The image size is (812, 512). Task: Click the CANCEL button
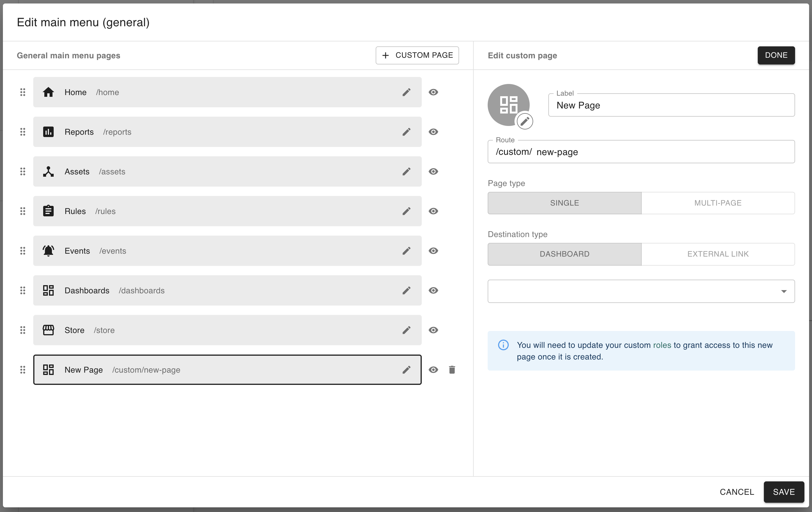pyautogui.click(x=737, y=492)
